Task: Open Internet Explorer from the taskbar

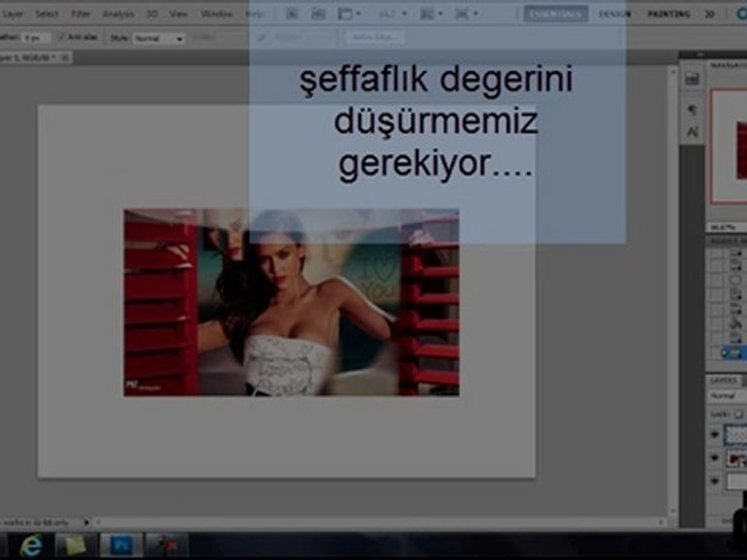Action: [31, 545]
